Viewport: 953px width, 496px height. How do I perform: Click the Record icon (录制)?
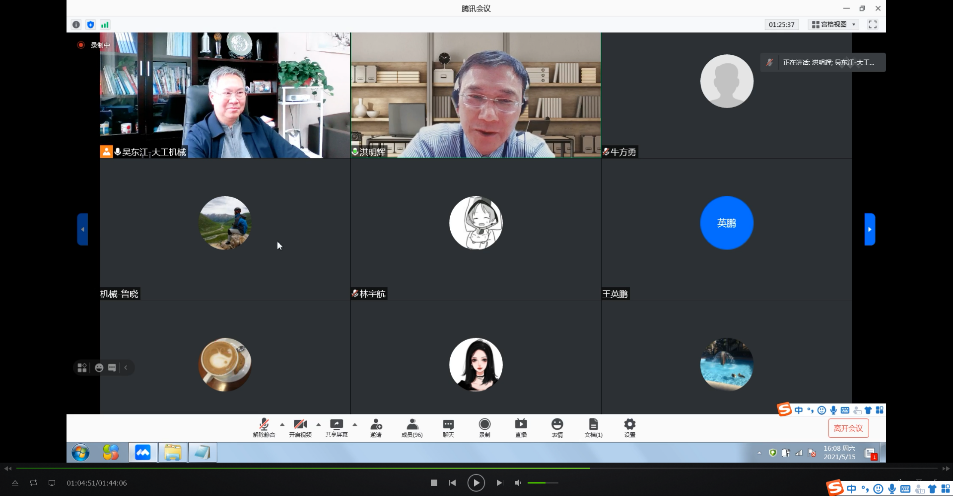click(484, 426)
